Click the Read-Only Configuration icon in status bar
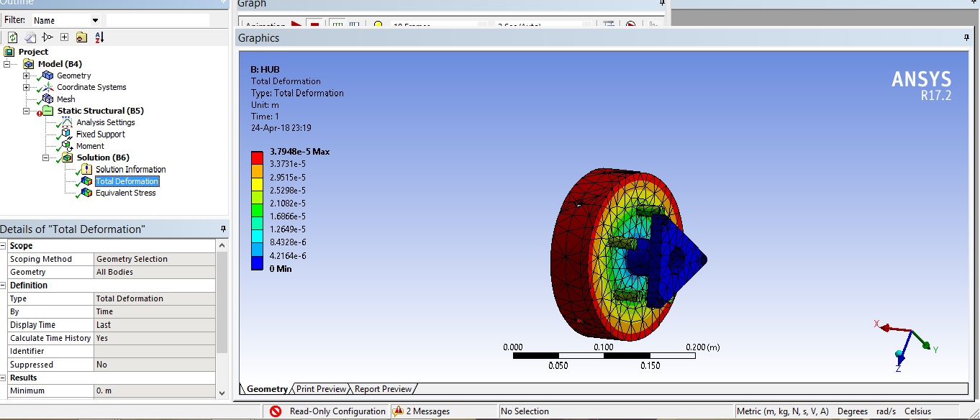Screen dimensions: 980x420 [276, 411]
